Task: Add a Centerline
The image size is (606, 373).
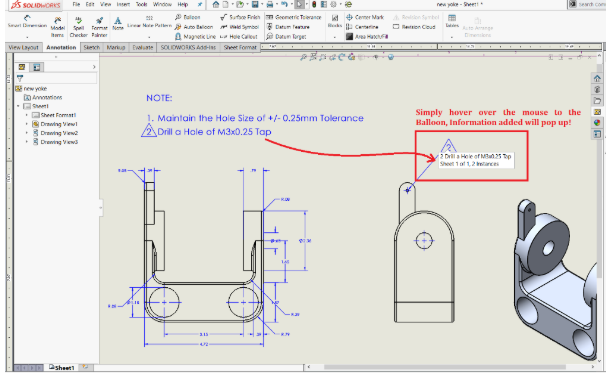Action: tap(362, 27)
